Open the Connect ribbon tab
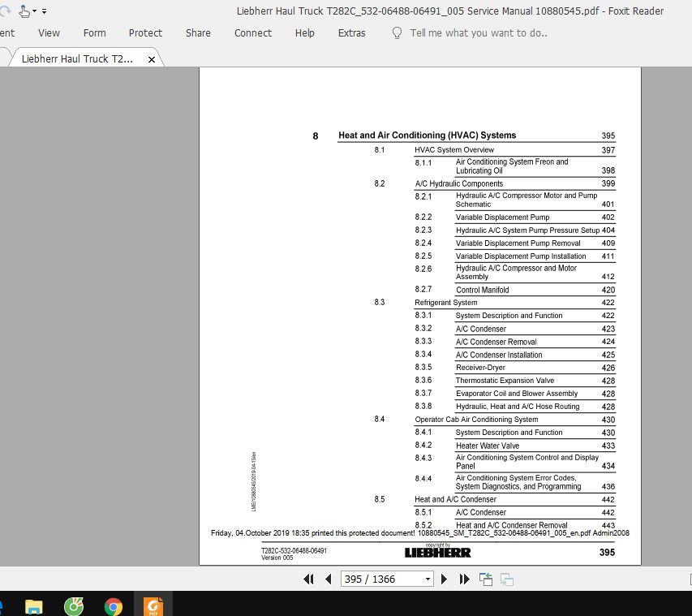Screen dimensions: 692x616 click(x=253, y=33)
